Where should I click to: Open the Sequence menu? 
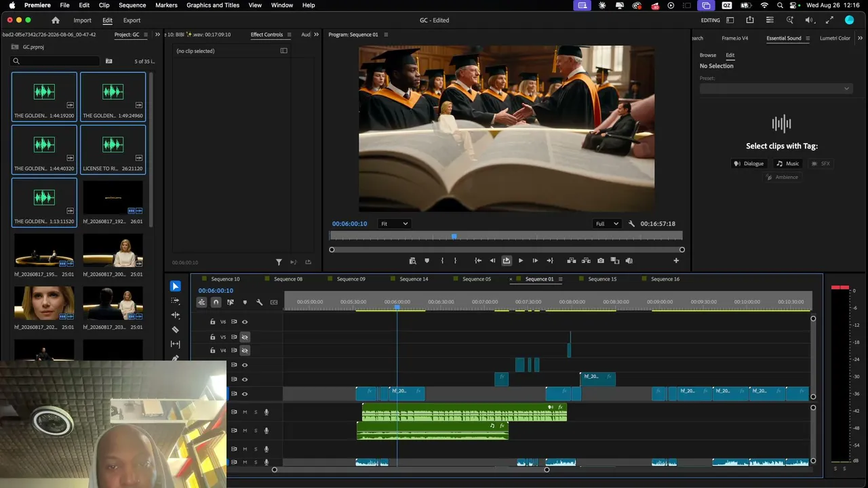(x=132, y=5)
